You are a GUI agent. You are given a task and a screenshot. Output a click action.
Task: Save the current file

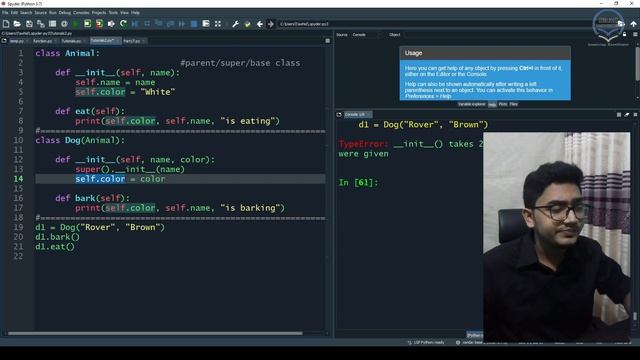[29, 24]
